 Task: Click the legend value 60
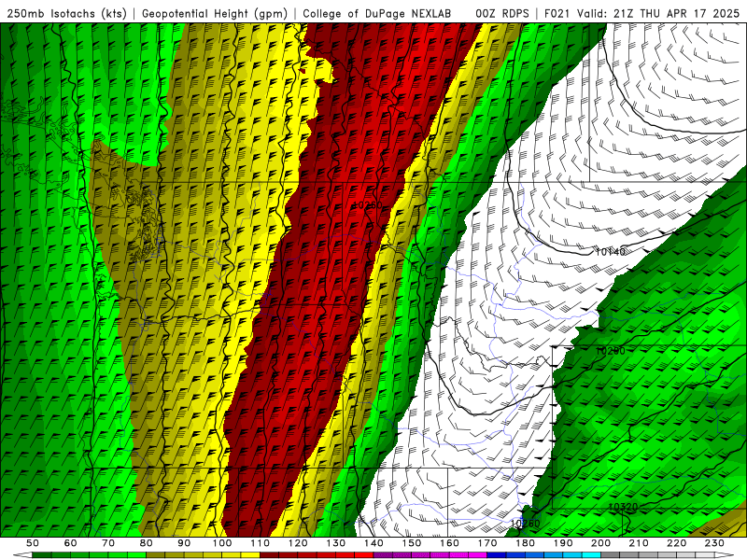pyautogui.click(x=70, y=543)
